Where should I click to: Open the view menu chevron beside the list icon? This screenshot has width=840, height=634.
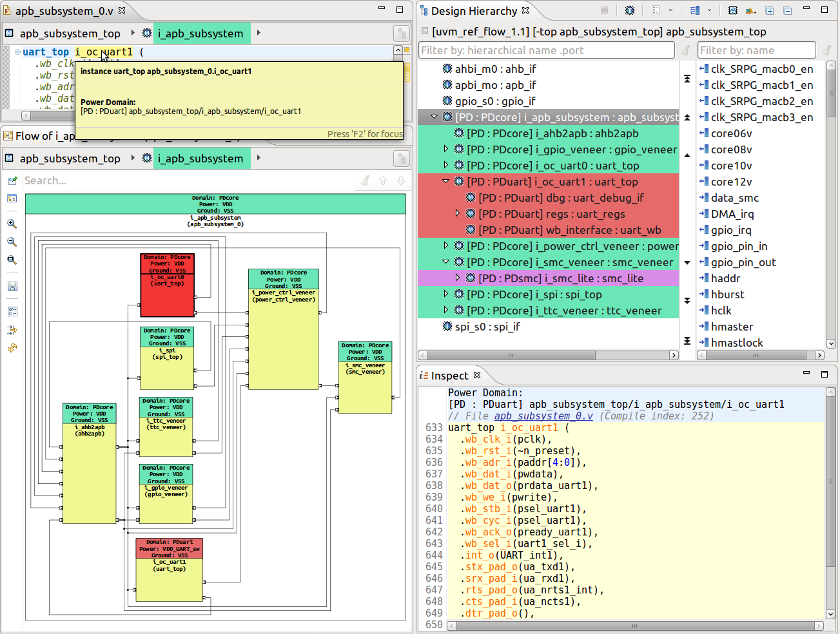(x=670, y=11)
